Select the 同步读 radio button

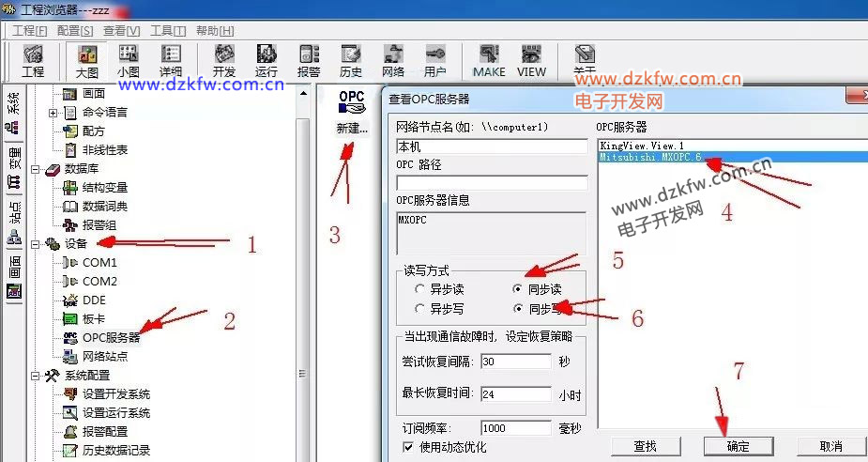[519, 289]
